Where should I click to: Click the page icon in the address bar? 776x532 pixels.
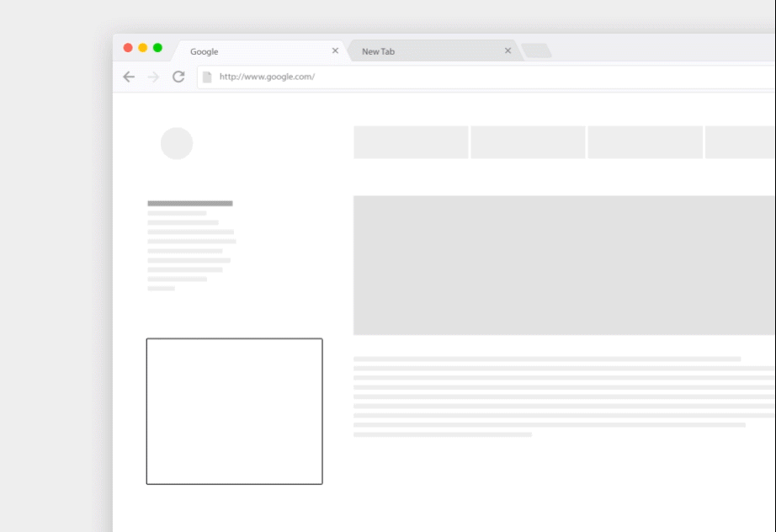click(205, 77)
